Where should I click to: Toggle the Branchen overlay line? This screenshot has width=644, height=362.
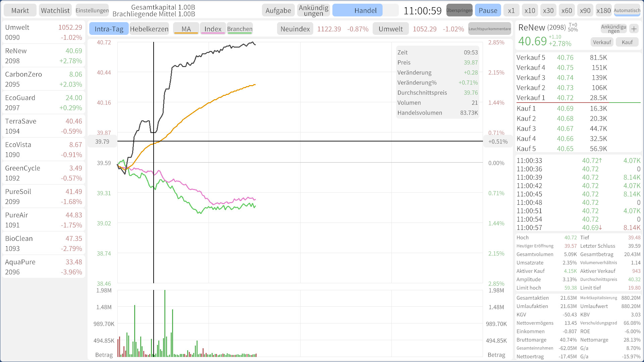click(x=239, y=29)
